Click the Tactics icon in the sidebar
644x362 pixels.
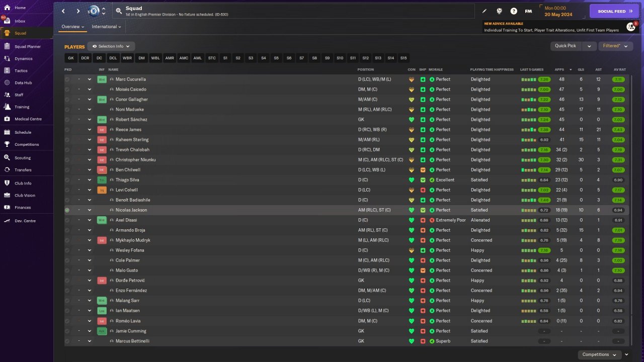click(7, 70)
